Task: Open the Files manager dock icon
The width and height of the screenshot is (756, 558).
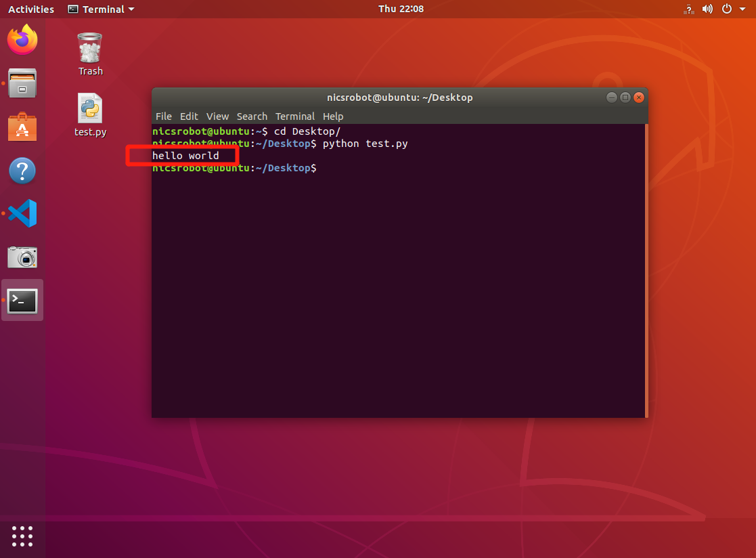Action: coord(22,83)
